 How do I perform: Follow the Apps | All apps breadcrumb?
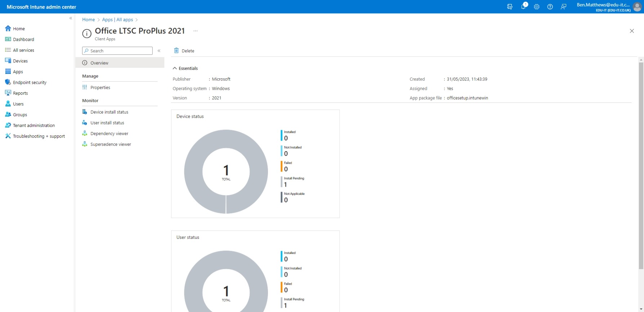click(117, 19)
